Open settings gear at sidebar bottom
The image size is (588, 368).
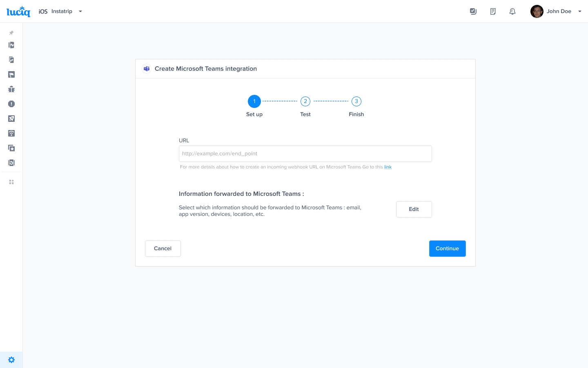(11, 360)
